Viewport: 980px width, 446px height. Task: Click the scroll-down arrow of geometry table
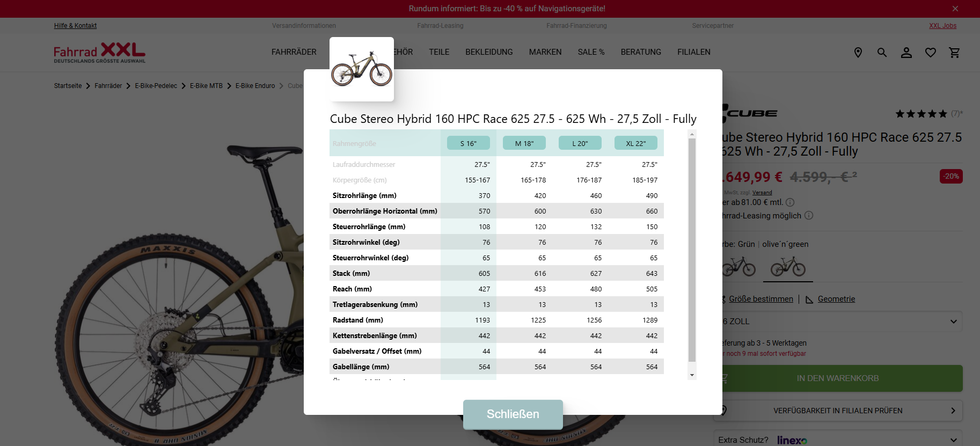pos(692,375)
